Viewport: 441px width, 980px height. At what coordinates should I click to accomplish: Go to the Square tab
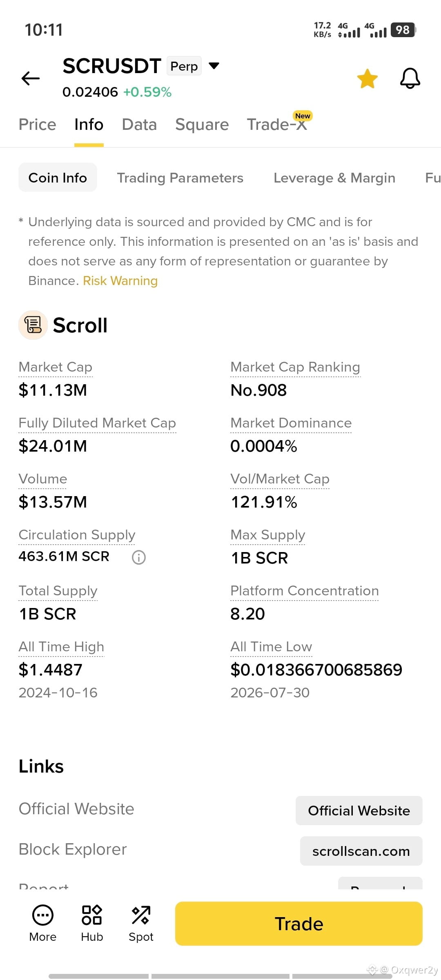(x=202, y=125)
